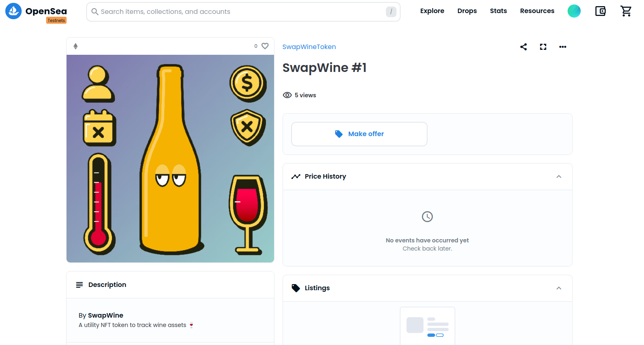Click the Description lines icon

[80, 285]
